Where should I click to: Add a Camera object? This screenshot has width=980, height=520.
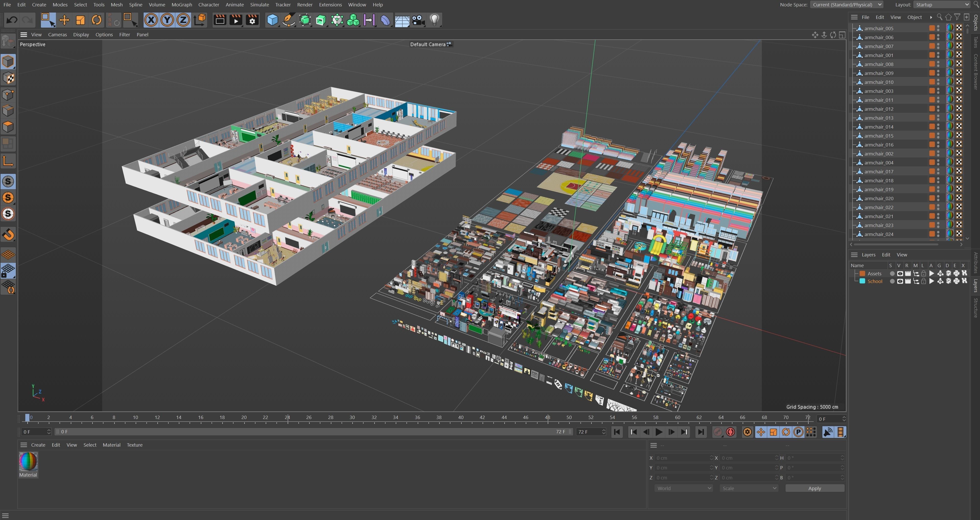coord(418,20)
